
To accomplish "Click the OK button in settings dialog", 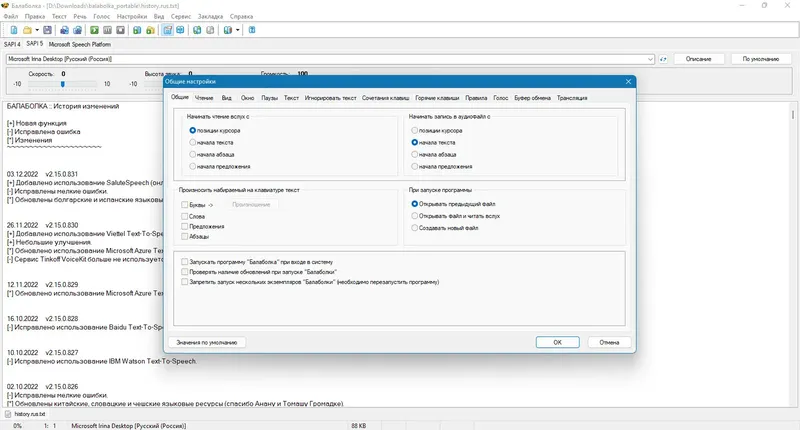I will pos(558,342).
